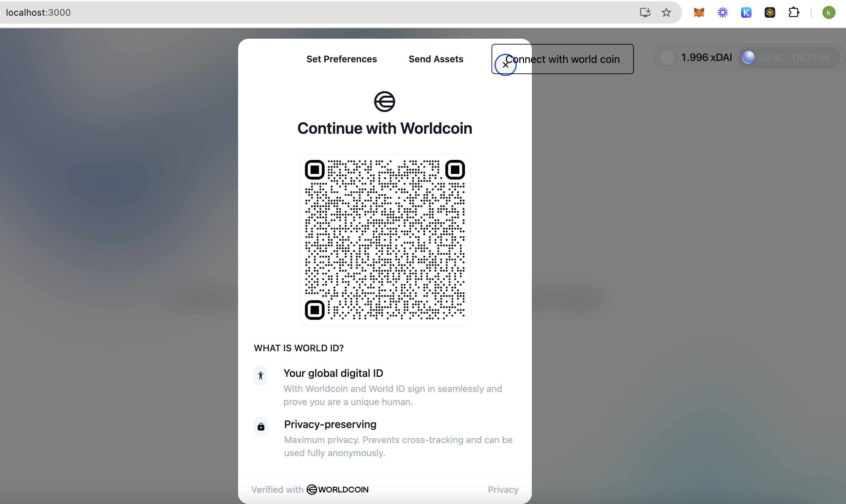Click the Worldcoin QR code
This screenshot has height=504, width=846.
[x=385, y=240]
